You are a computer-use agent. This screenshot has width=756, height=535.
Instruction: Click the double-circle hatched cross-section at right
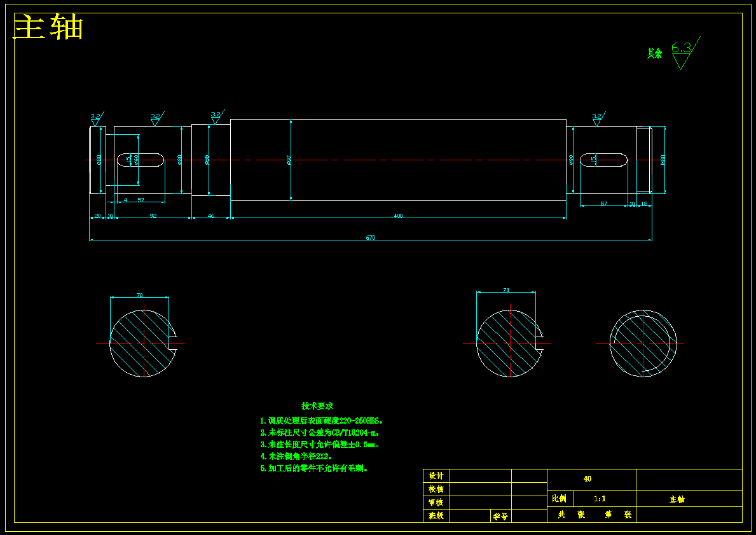pyautogui.click(x=643, y=343)
